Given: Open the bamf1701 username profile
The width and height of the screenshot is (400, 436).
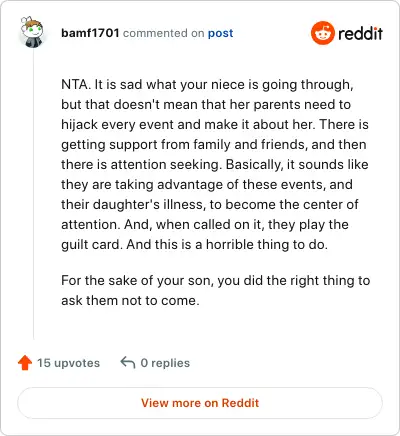Looking at the screenshot, I should pyautogui.click(x=90, y=33).
